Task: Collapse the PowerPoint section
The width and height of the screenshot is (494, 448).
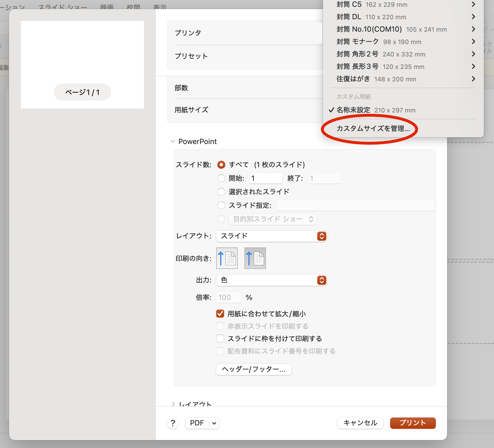Action: click(173, 142)
